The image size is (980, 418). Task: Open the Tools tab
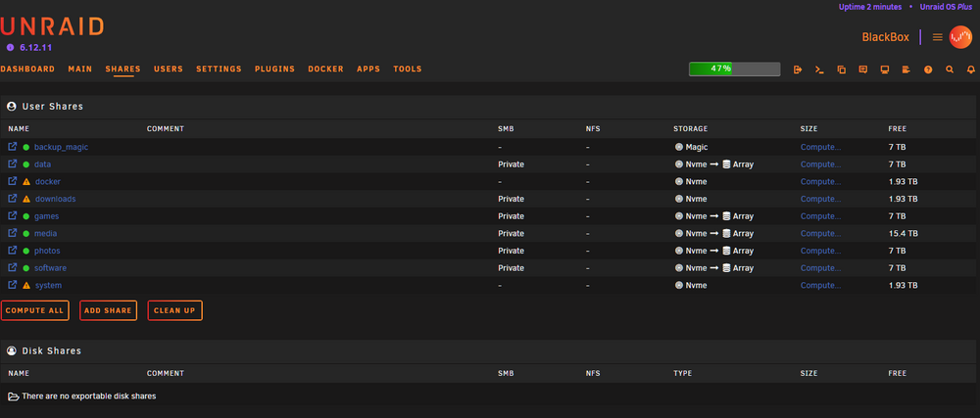tap(408, 70)
